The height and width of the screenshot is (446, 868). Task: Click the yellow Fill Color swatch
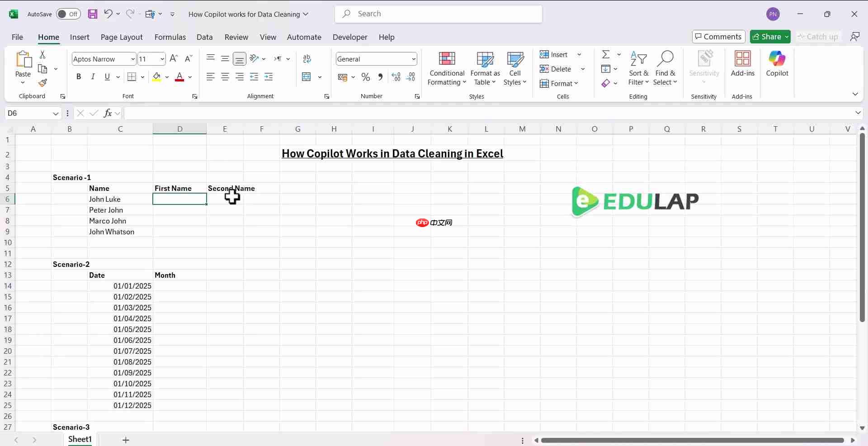click(x=156, y=77)
